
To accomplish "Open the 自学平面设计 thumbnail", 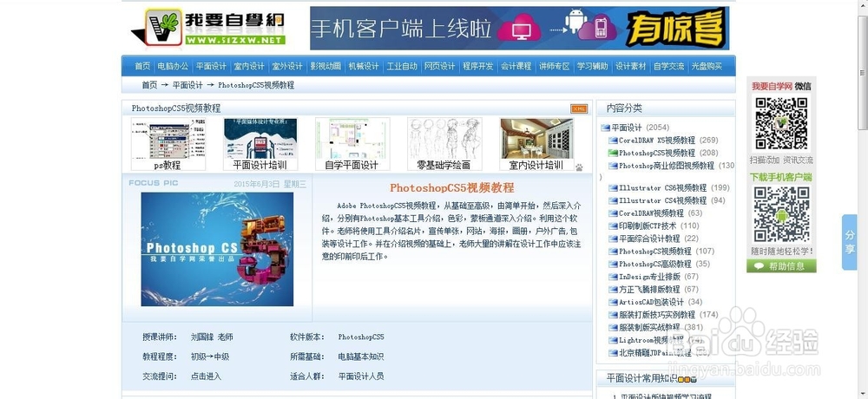I will click(x=352, y=144).
